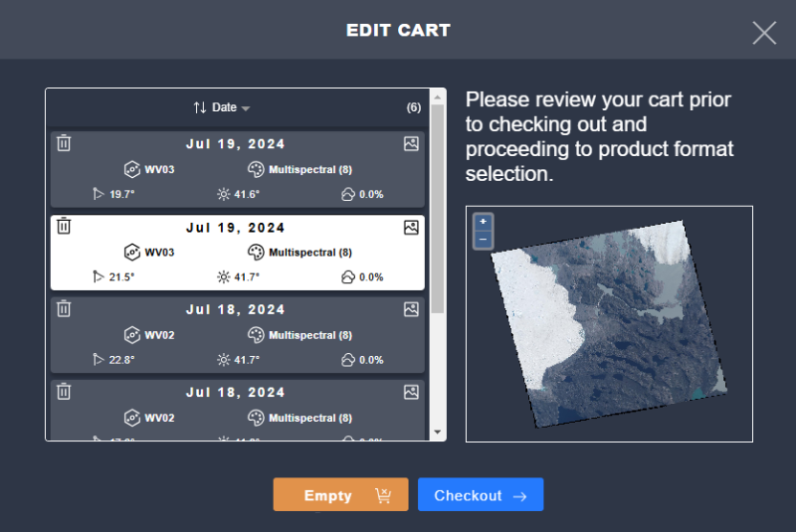The width and height of the screenshot is (796, 532).
Task: Show image preview for first Jul 19 item
Action: [x=411, y=143]
